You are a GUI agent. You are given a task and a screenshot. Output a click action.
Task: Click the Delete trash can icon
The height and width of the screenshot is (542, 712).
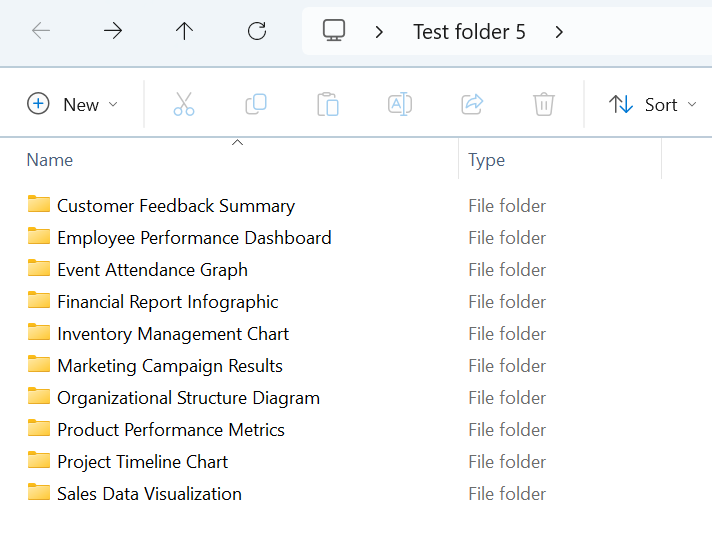(x=544, y=104)
